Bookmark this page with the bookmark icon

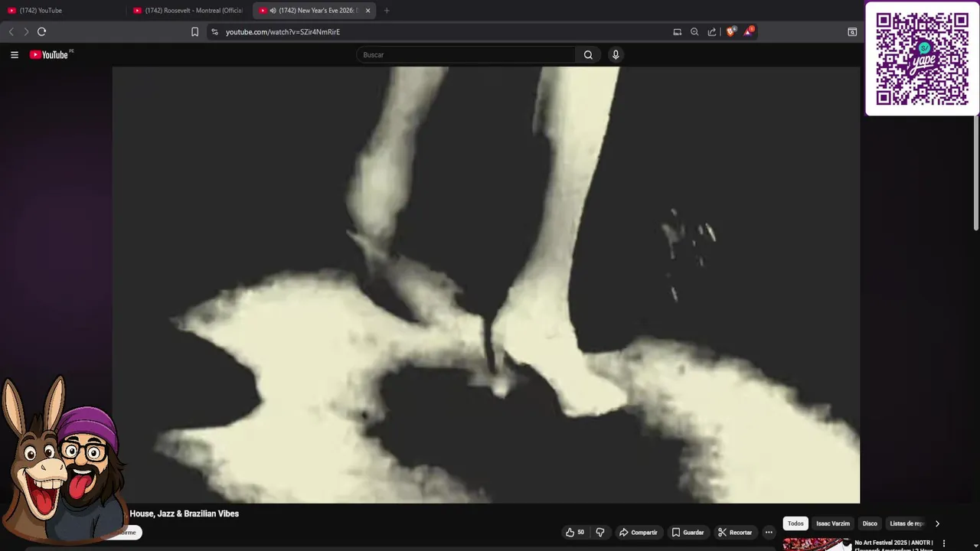tap(194, 31)
